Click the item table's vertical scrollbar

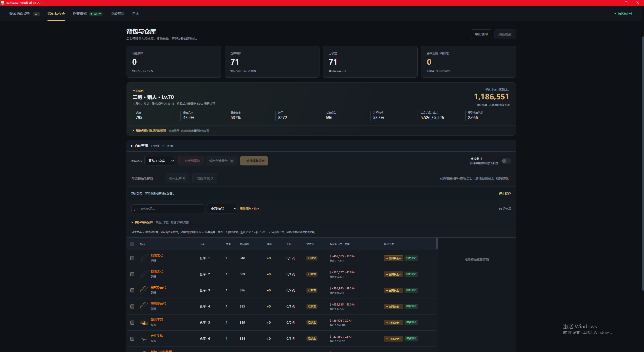(437, 244)
